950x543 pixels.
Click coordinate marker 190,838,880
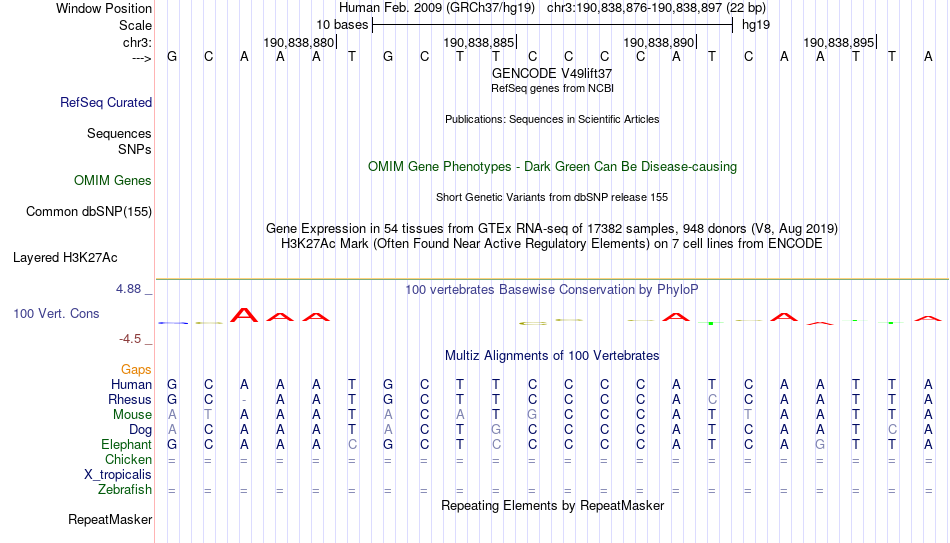(x=299, y=42)
